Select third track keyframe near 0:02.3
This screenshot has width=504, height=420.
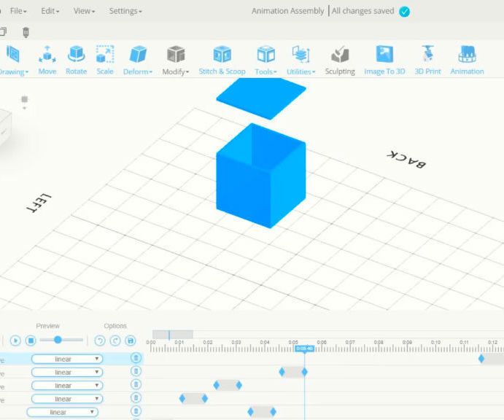[217, 385]
